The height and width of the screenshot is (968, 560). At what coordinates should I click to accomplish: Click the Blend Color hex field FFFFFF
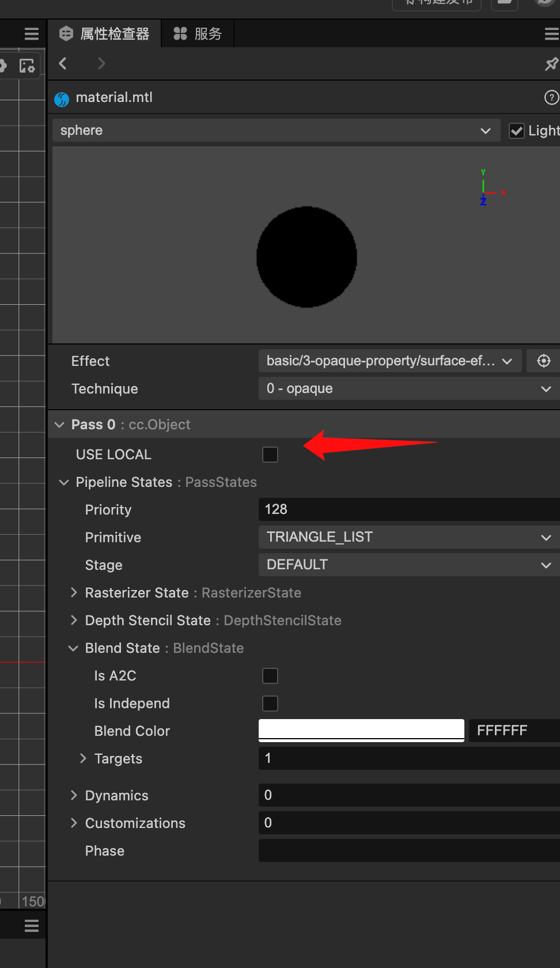point(514,731)
